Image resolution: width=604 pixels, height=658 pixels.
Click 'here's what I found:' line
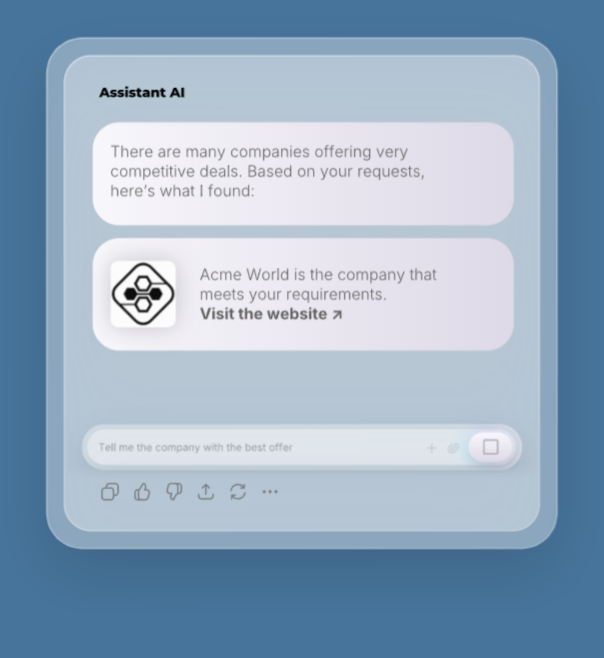(x=182, y=191)
